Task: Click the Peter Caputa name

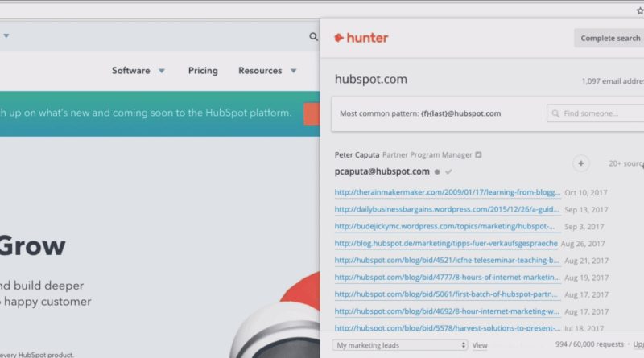Action: pos(357,154)
